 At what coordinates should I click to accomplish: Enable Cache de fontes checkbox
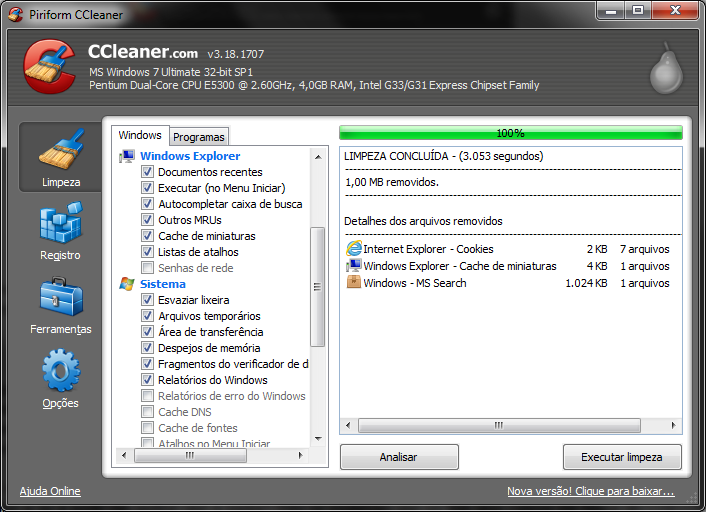147,427
